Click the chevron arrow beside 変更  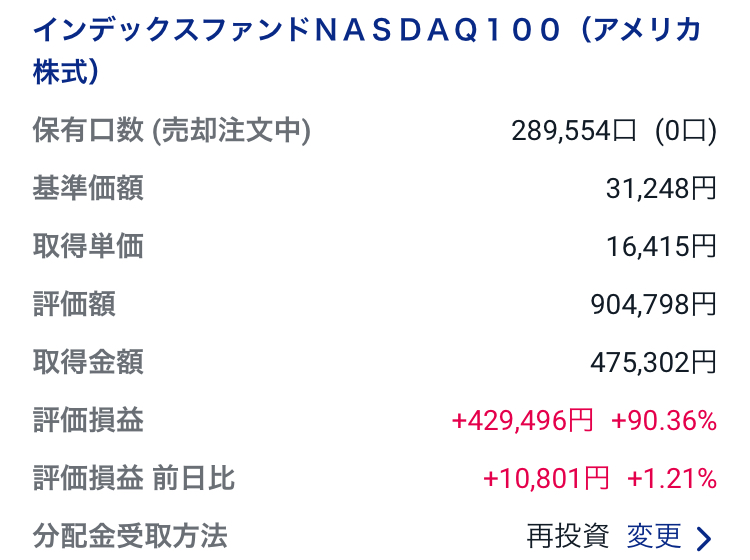(703, 538)
